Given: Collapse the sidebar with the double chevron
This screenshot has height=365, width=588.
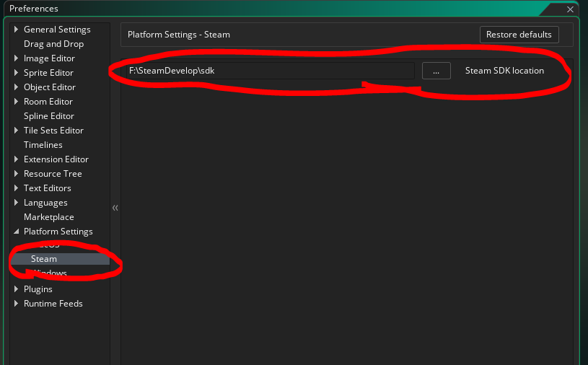Looking at the screenshot, I should 115,208.
